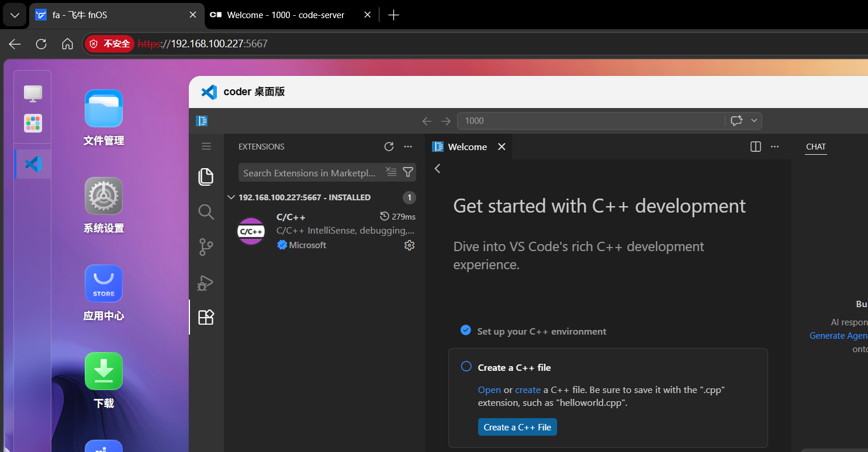This screenshot has height=452, width=868.
Task: Open the app launcher grid in dock
Action: 33,123
